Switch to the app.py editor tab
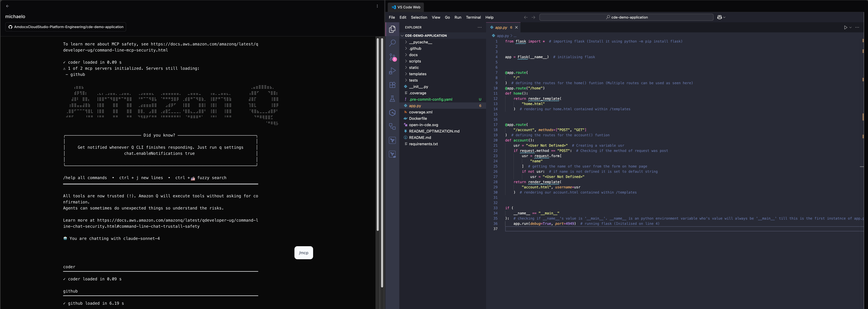Image resolution: width=868 pixels, height=309 pixels. point(503,28)
